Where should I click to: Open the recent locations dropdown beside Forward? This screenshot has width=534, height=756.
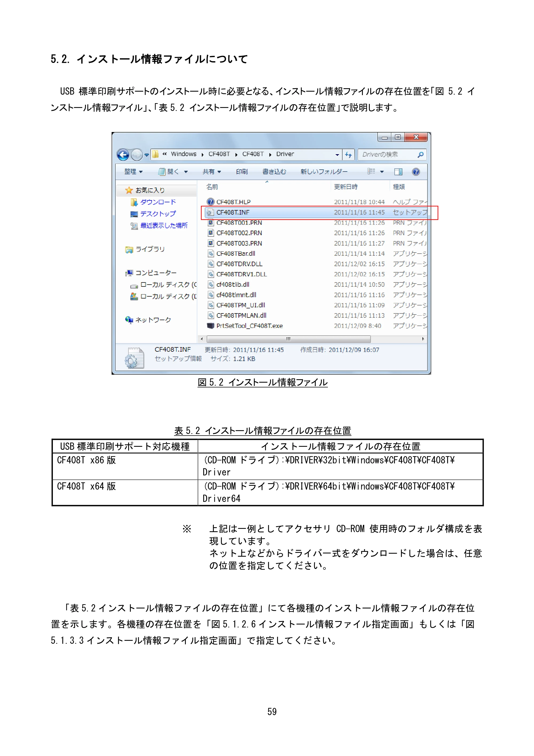point(146,155)
